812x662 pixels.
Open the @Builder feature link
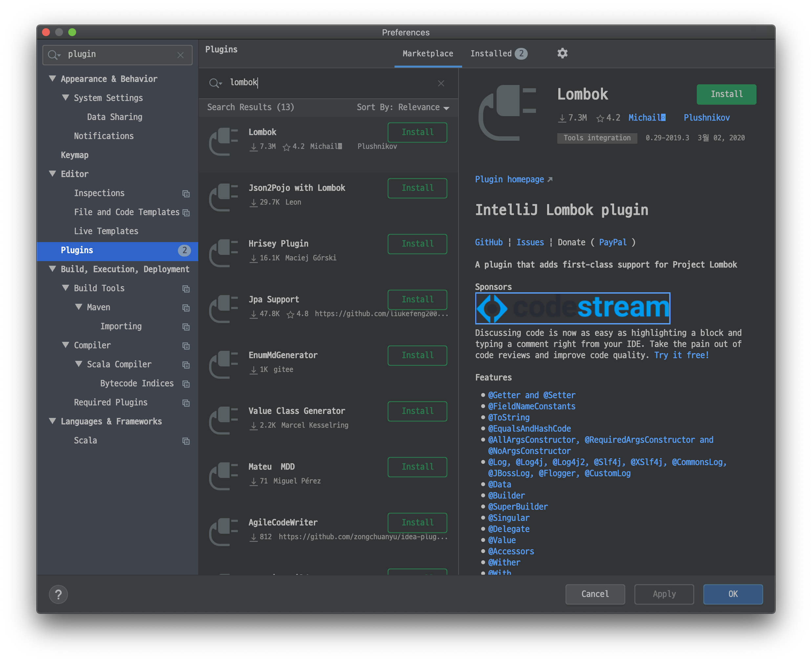click(506, 495)
